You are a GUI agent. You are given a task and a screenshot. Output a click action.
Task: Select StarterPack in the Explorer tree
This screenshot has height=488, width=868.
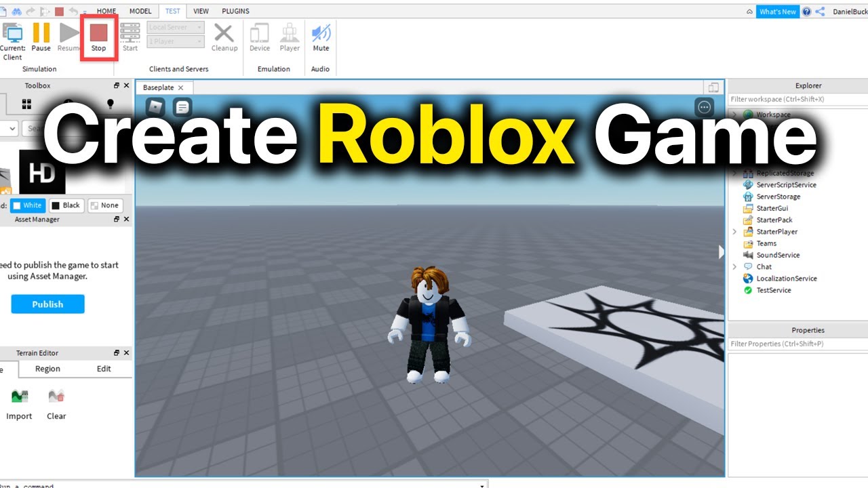click(774, 220)
